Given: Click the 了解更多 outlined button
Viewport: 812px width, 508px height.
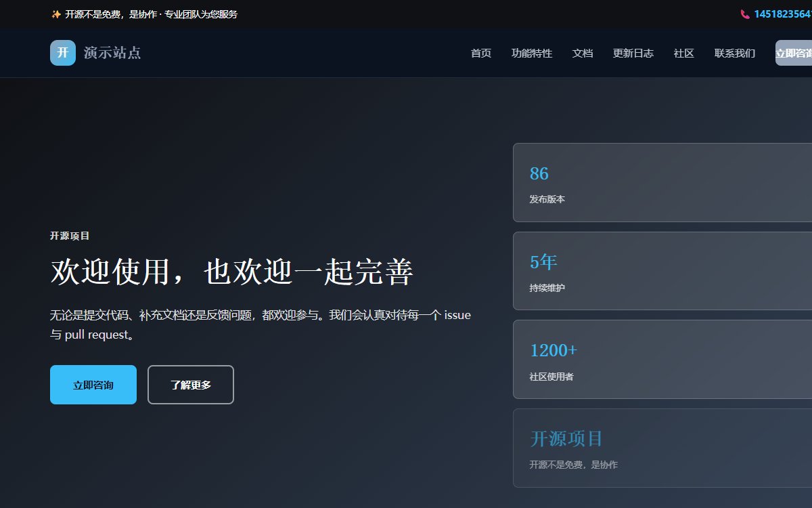Looking at the screenshot, I should pyautogui.click(x=191, y=385).
